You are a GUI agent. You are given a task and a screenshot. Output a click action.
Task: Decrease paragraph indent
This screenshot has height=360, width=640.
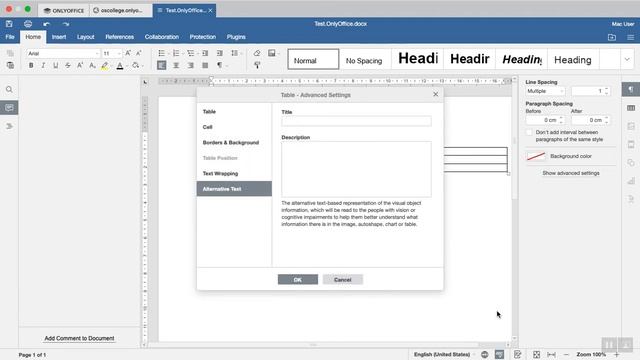tap(205, 53)
